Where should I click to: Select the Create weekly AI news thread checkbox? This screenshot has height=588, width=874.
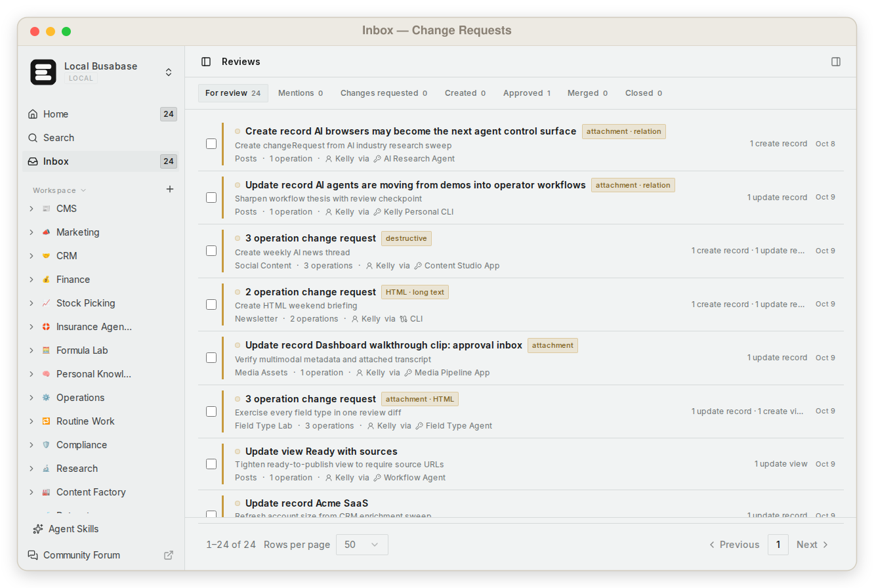[x=211, y=251]
